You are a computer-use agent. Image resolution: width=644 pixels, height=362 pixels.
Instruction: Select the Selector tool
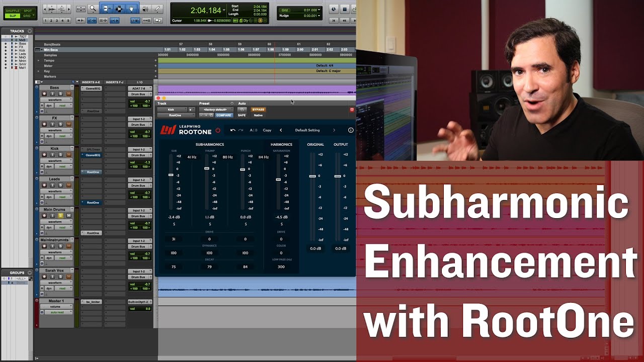click(x=120, y=9)
